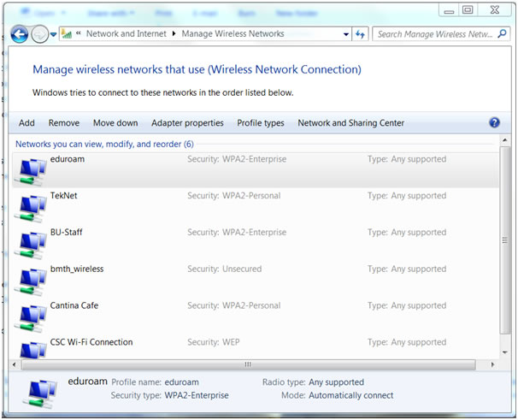Maximize the Manage Wireless Networks window
The height and width of the screenshot is (420, 518).
pyautogui.click(x=467, y=10)
